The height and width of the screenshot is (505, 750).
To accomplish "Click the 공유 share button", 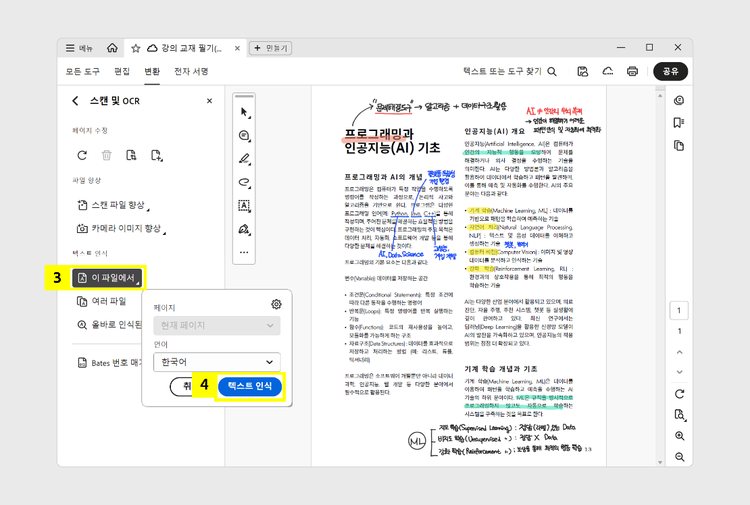I will pos(671,71).
